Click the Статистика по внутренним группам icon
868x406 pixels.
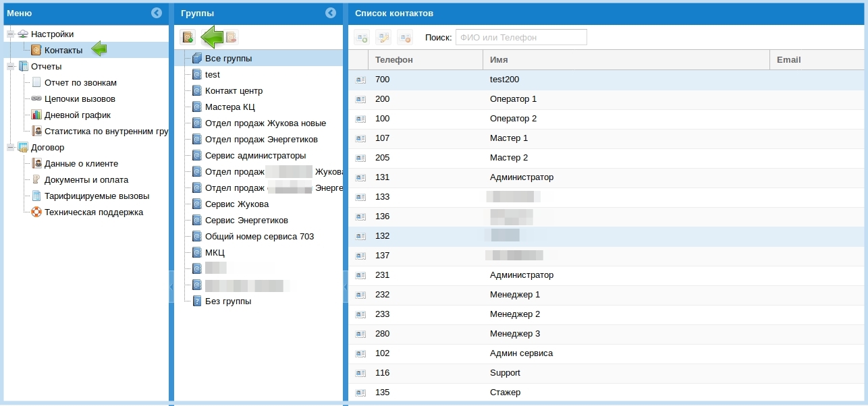coord(36,131)
